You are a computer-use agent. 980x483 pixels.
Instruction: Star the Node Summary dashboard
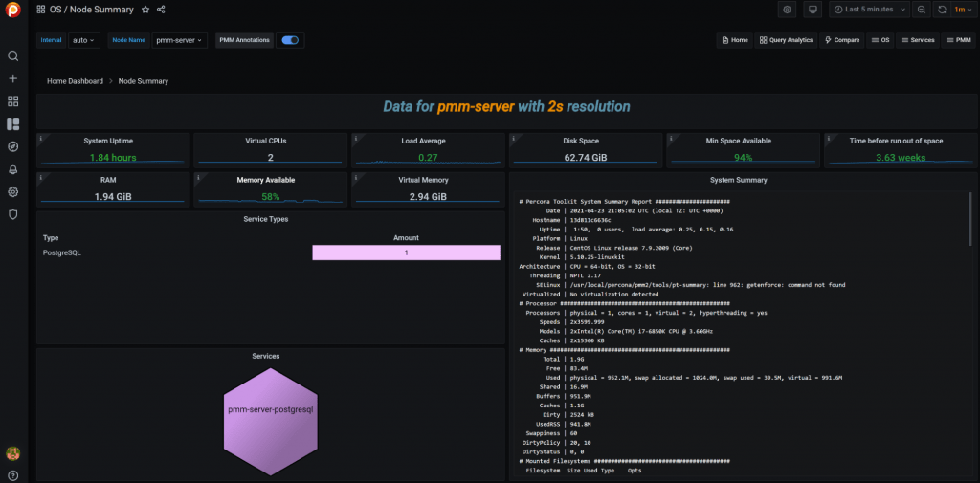click(145, 10)
